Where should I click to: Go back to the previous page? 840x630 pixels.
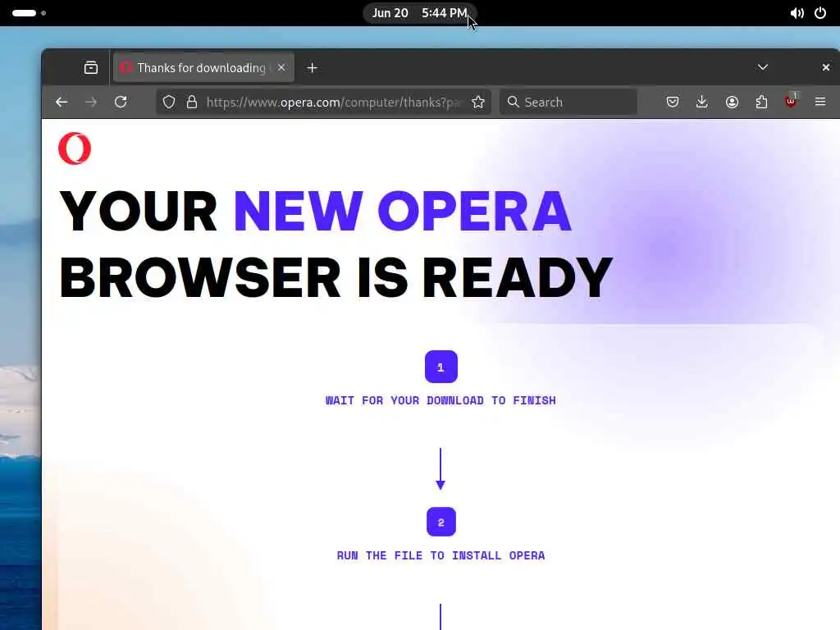[x=62, y=102]
